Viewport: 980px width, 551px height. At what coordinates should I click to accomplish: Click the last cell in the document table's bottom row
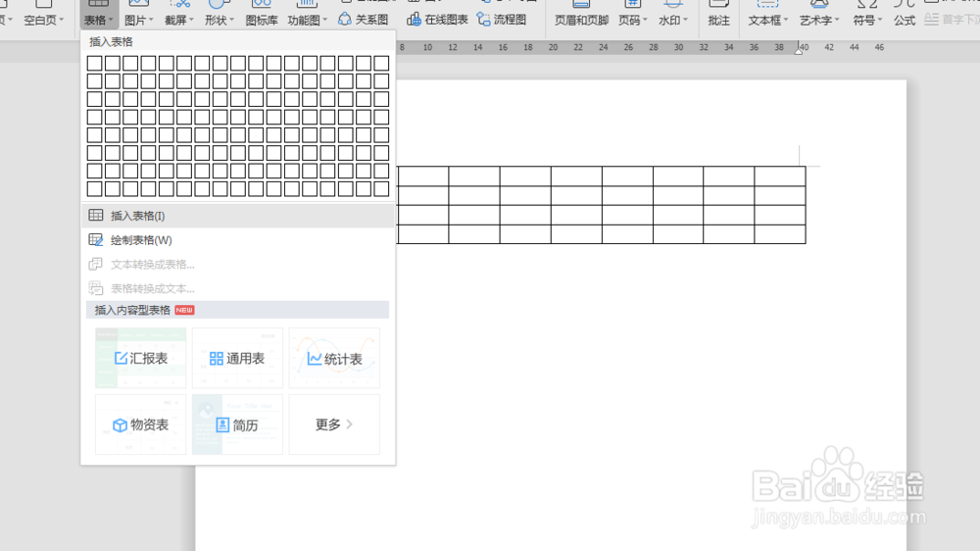pyautogui.click(x=780, y=234)
